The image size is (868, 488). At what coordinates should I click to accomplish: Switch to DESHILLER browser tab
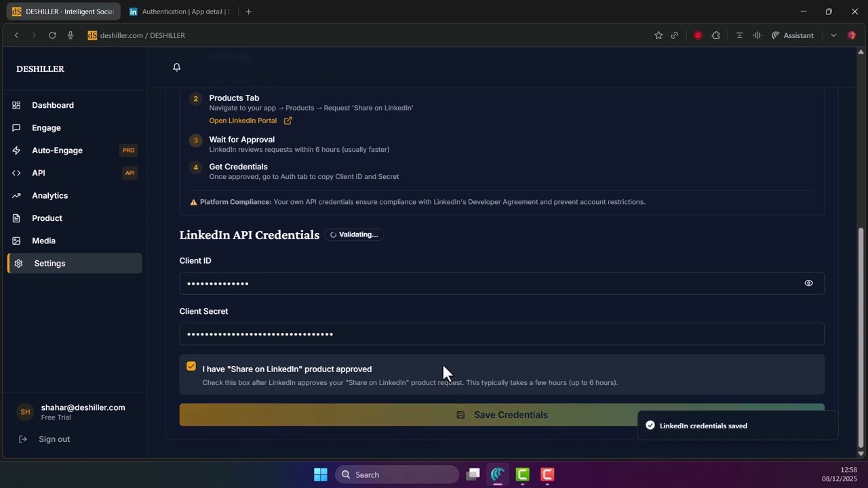[64, 12]
